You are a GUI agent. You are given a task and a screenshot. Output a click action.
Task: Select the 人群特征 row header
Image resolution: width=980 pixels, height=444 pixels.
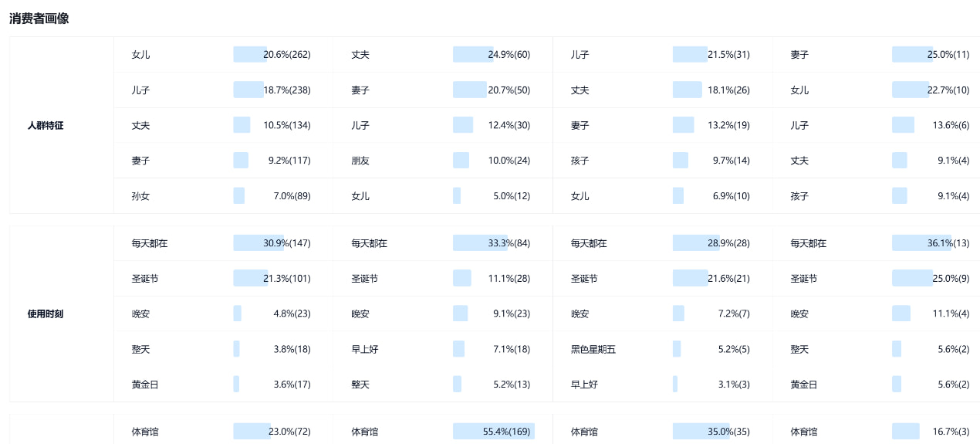coord(46,125)
